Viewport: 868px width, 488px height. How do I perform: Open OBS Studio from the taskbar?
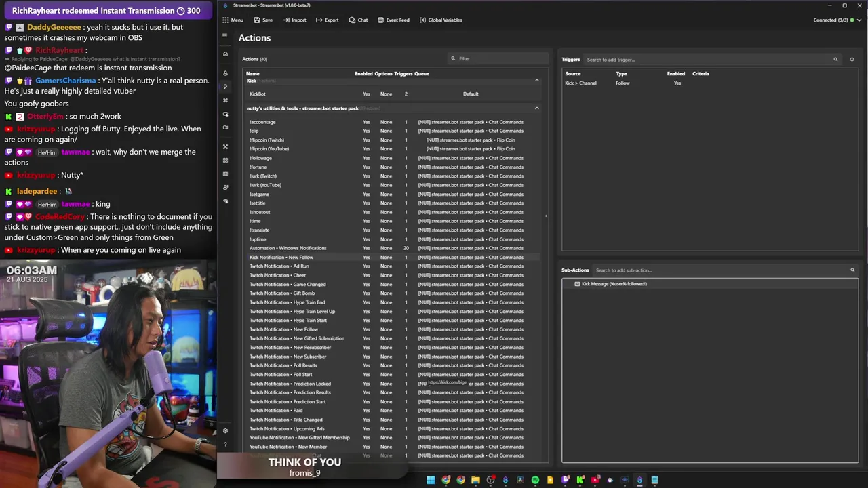click(490, 480)
